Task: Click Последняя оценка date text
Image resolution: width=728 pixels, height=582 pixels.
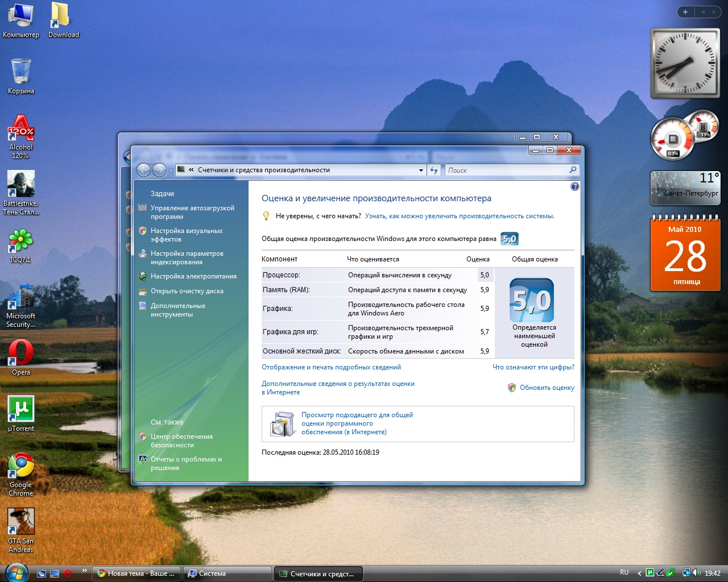Action: click(320, 452)
